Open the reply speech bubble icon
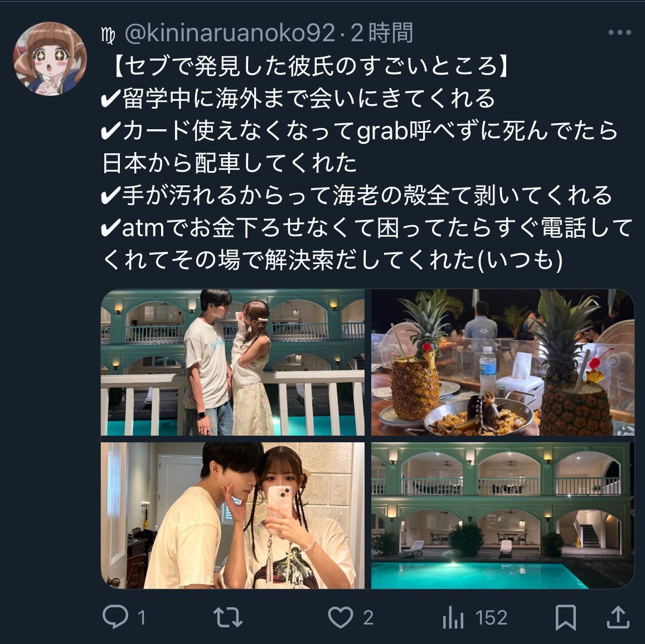Viewport: 645px width, 644px height. click(115, 617)
